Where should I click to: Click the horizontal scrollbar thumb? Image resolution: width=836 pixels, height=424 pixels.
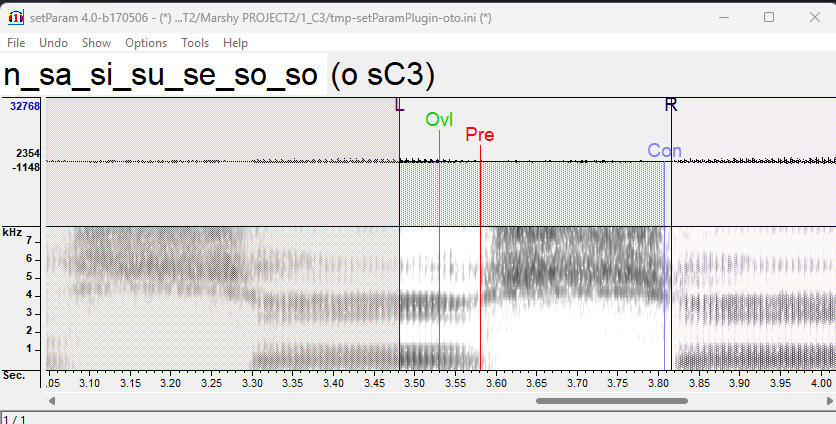point(612,401)
